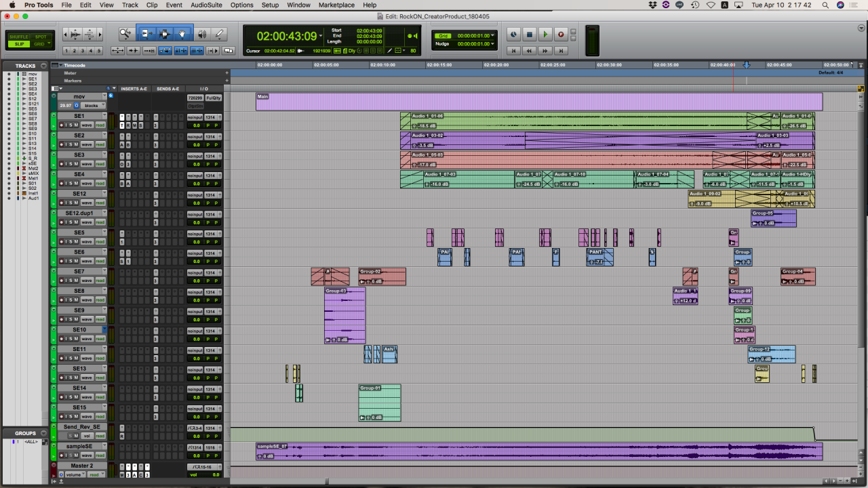Open SE2 automation mode 'read' selector

pyautogui.click(x=100, y=144)
